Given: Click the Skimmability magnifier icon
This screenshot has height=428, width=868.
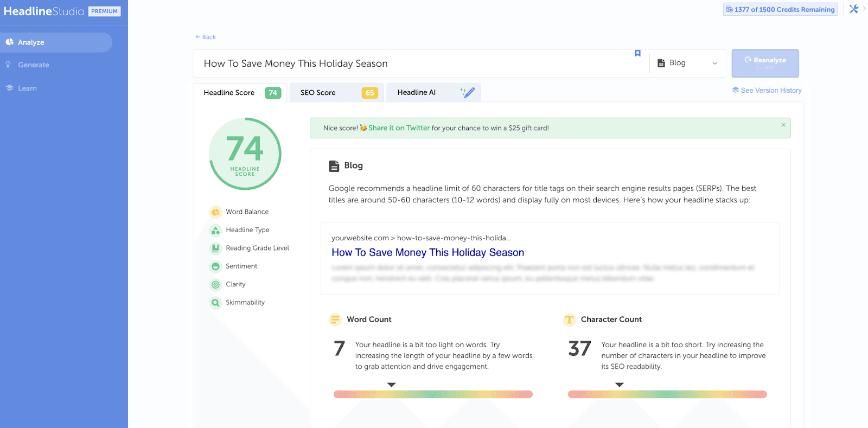Looking at the screenshot, I should 215,303.
